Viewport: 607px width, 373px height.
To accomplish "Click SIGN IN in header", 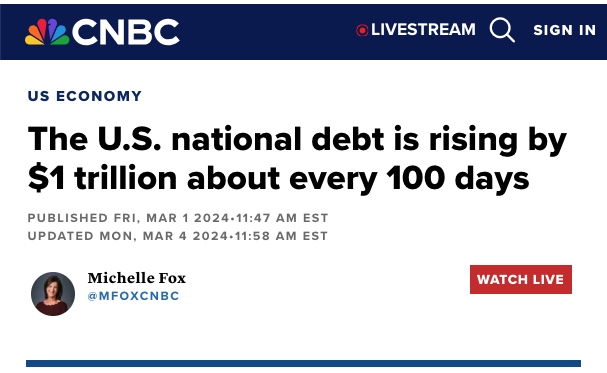I will click(564, 30).
